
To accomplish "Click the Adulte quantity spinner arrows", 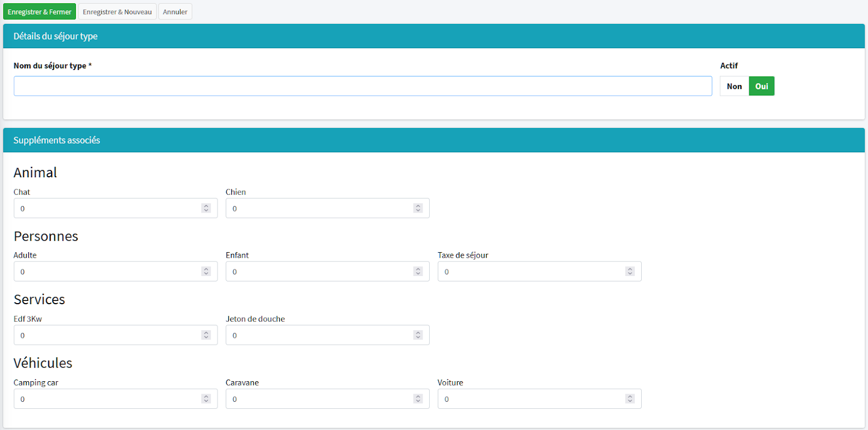I will click(x=206, y=272).
